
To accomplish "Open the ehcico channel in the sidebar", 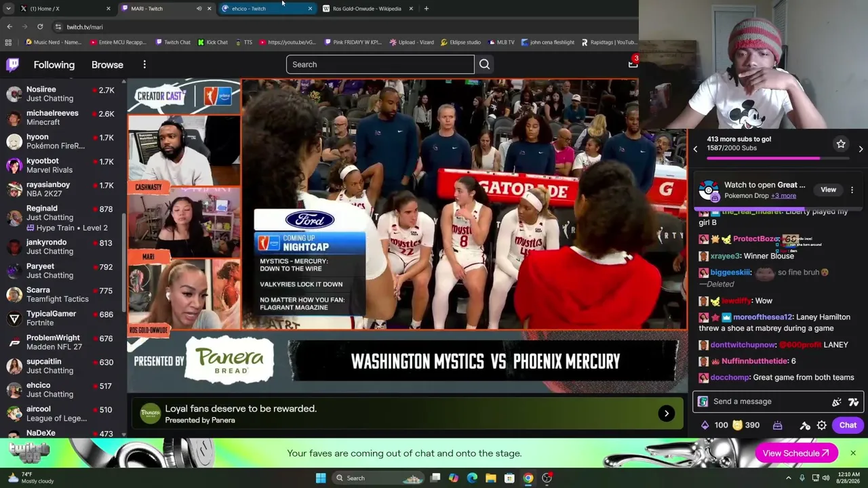I will coord(62,390).
